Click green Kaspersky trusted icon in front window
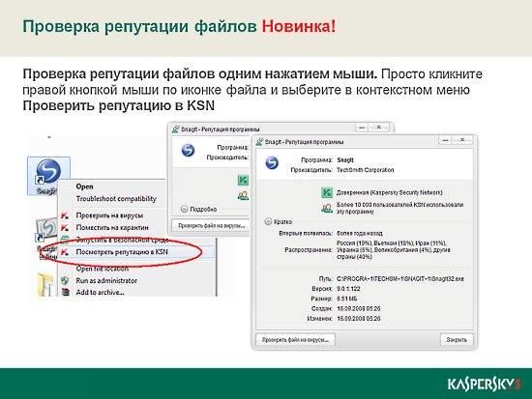The image size is (532, 399). point(327,192)
